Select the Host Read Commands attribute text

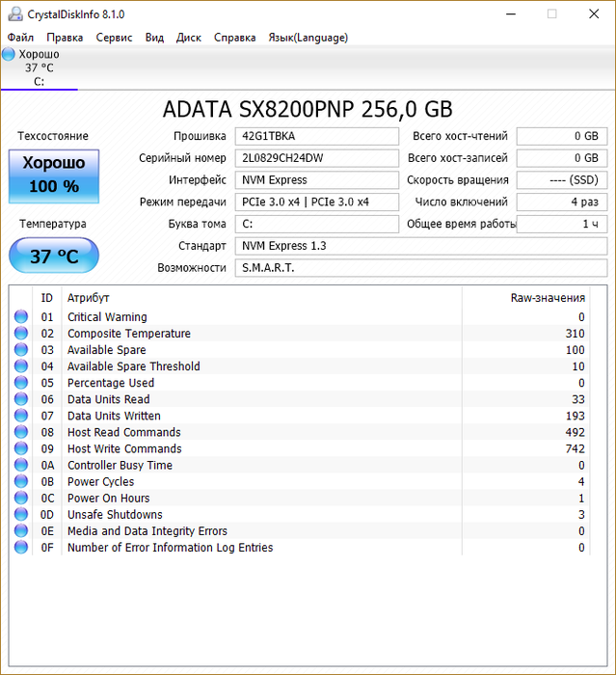pos(124,432)
